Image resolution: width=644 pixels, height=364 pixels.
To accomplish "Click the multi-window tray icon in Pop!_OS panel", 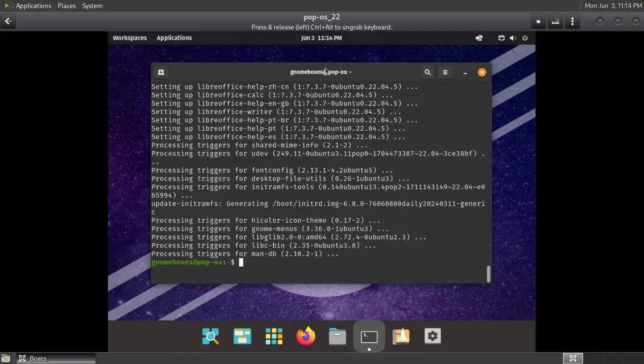I will 479,38.
